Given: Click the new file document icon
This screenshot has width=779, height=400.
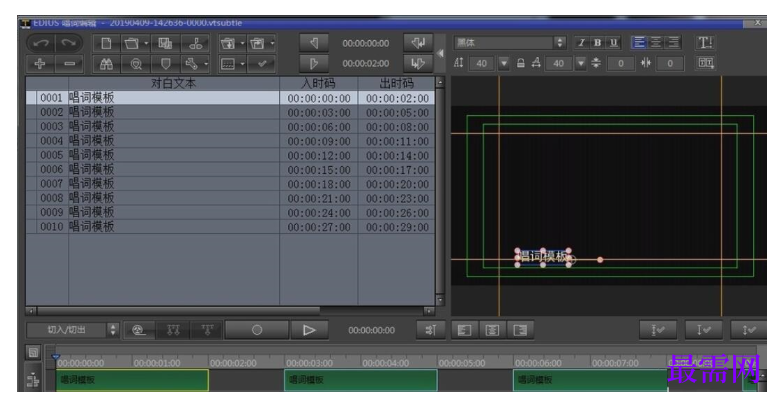Looking at the screenshot, I should pyautogui.click(x=106, y=43).
